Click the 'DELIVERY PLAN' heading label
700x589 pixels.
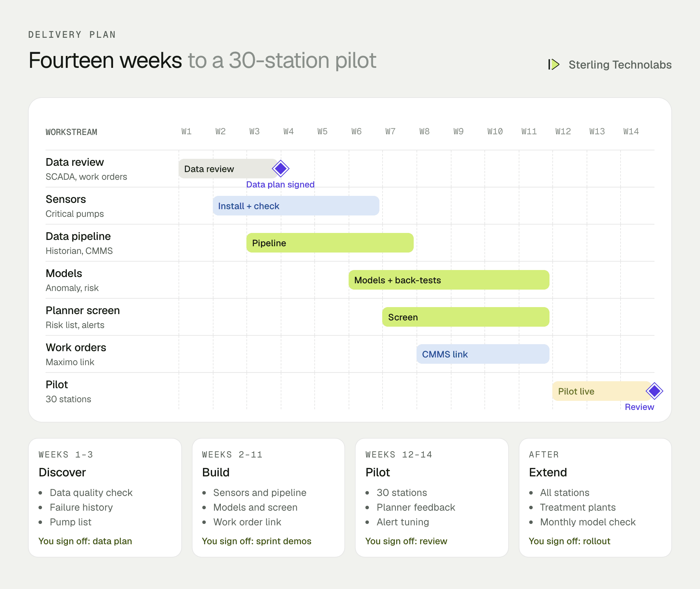coord(72,35)
